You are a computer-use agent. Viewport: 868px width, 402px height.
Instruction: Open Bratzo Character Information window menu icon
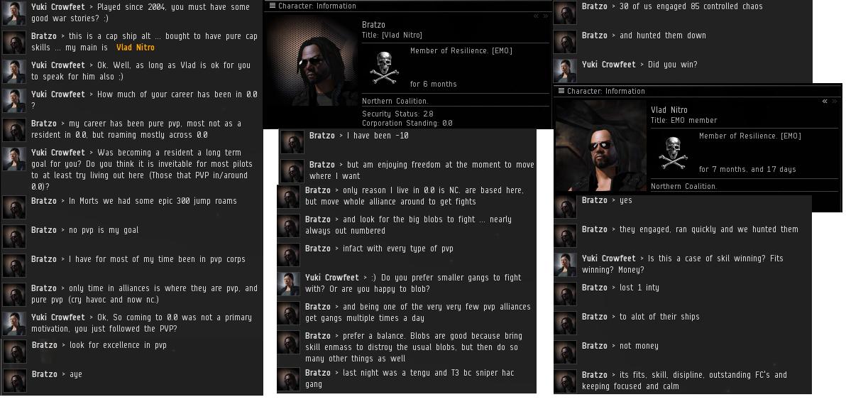click(273, 6)
